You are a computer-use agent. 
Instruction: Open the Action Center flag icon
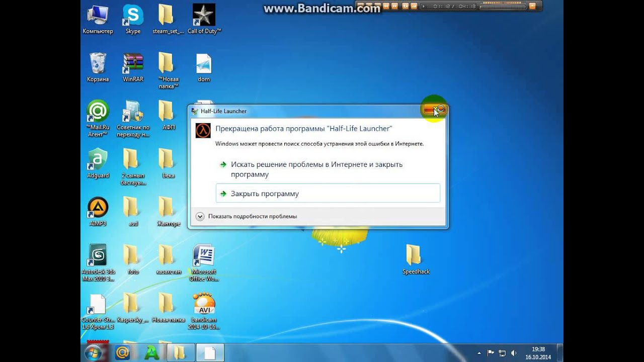click(x=491, y=353)
